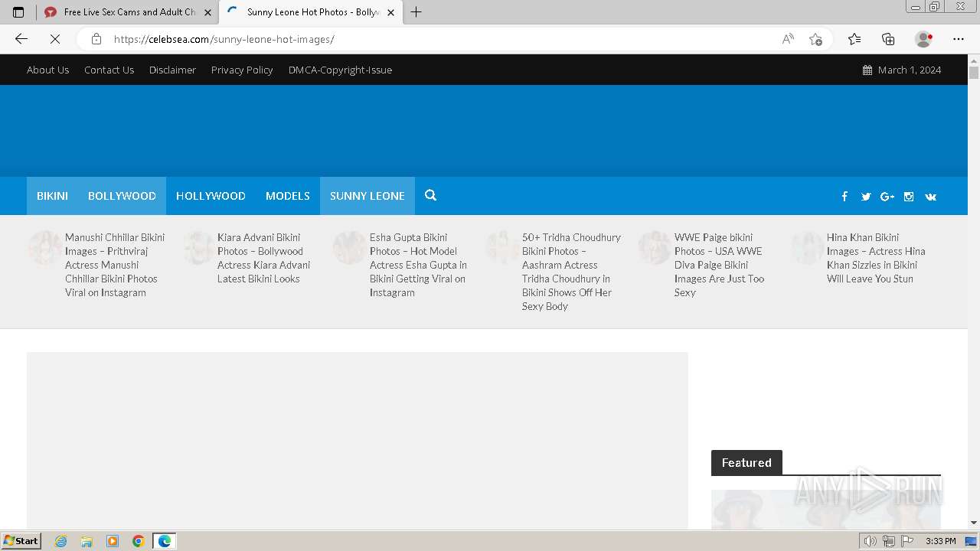The height and width of the screenshot is (551, 980).
Task: Open the About Us link
Action: (x=47, y=70)
